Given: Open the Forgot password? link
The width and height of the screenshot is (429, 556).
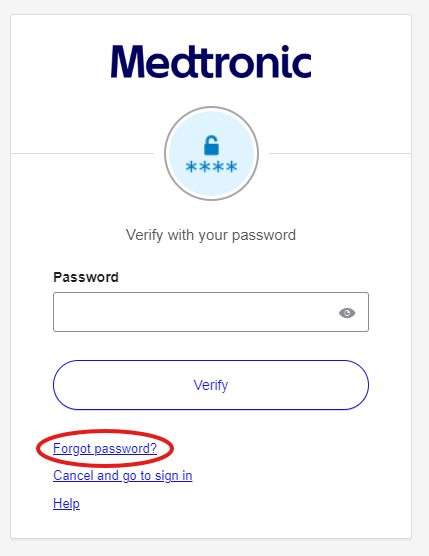Looking at the screenshot, I should [105, 449].
